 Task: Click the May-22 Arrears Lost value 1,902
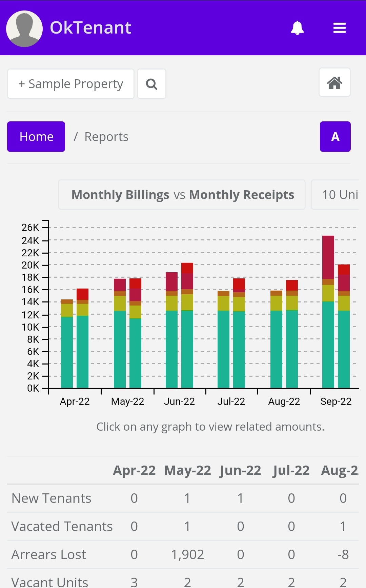tap(187, 554)
